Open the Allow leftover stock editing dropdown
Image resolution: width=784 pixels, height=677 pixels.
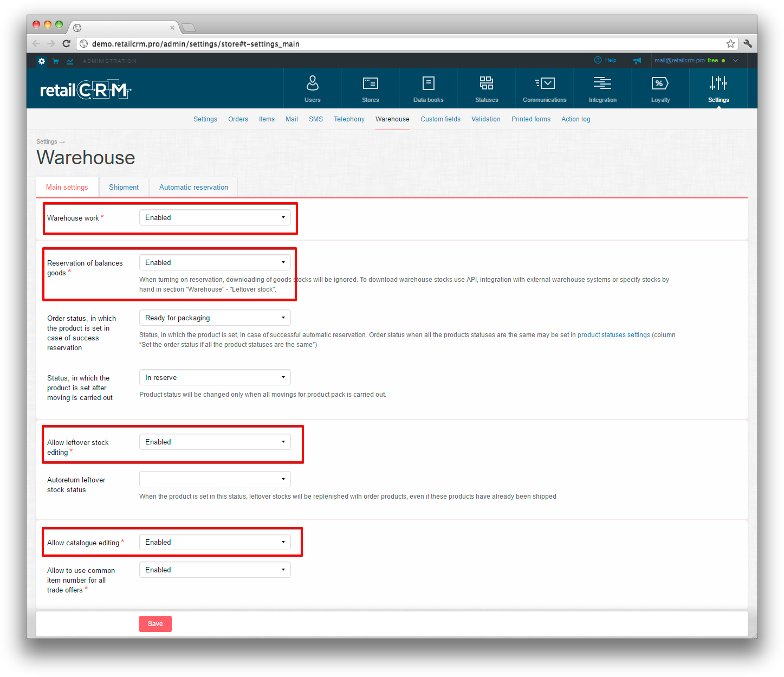215,442
